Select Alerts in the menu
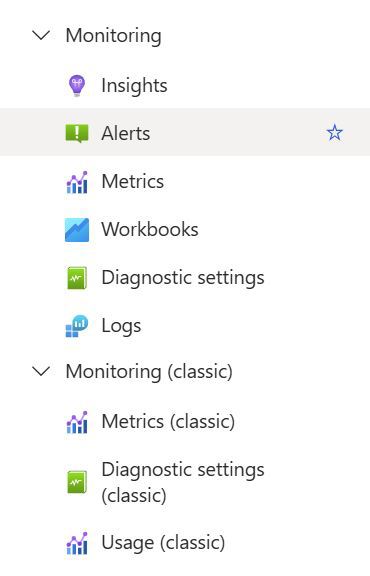Screen dimensions: 370x576 (185, 132)
